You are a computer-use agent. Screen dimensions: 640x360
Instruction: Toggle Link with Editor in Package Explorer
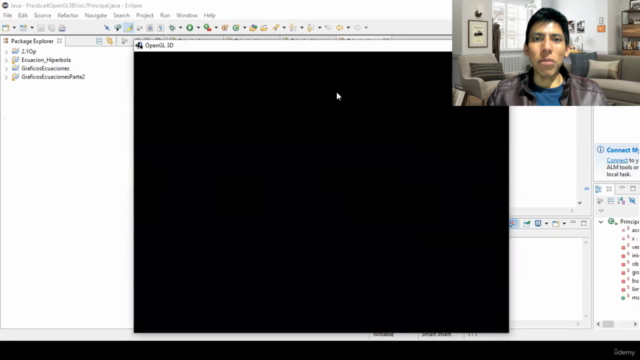[x=110, y=41]
